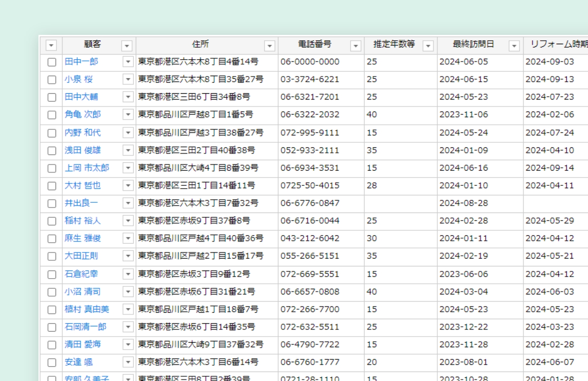The height and width of the screenshot is (381, 588).
Task: Expand the row menu arrow for 田中大輔
Action: click(x=128, y=97)
